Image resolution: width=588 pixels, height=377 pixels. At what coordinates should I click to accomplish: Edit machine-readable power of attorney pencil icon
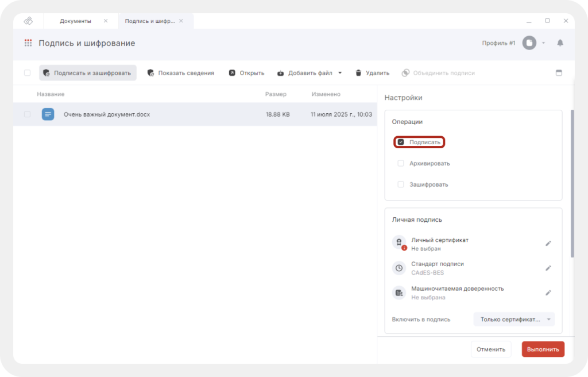548,293
